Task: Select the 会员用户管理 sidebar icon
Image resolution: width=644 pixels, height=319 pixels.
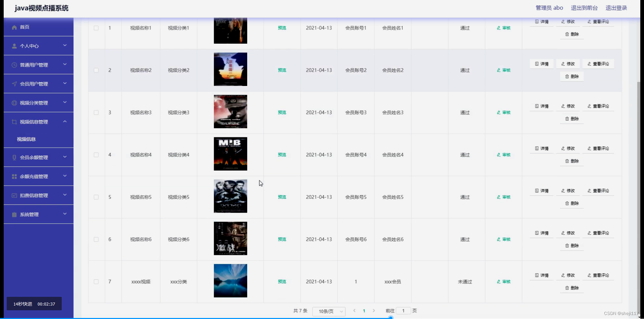Action: [x=14, y=84]
